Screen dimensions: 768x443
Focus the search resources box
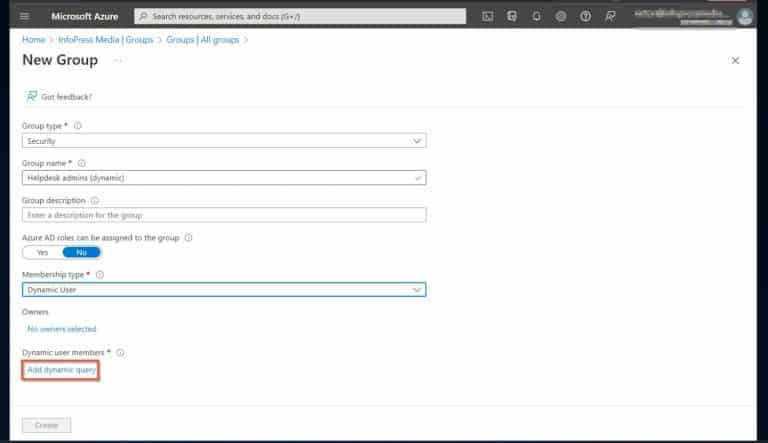[300, 16]
